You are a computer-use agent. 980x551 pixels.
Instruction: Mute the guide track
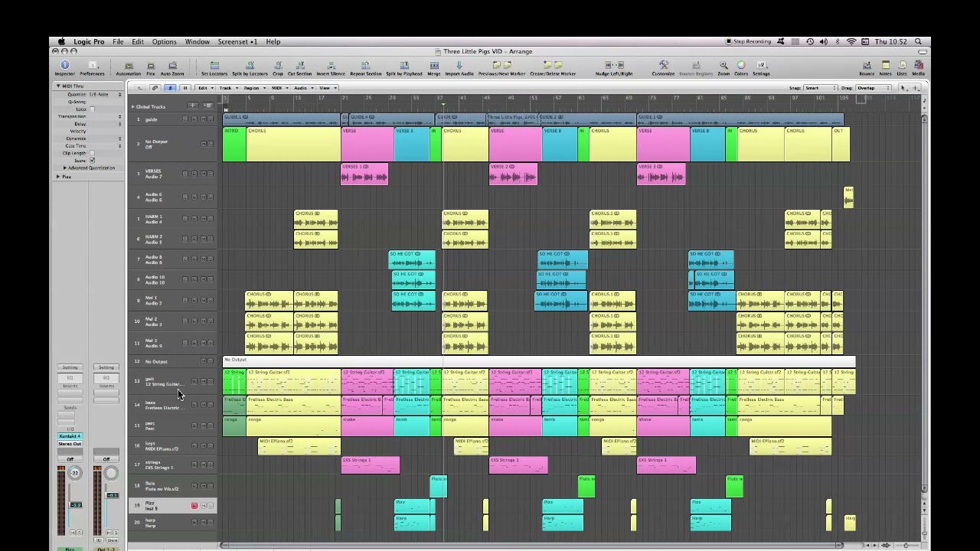click(202, 119)
